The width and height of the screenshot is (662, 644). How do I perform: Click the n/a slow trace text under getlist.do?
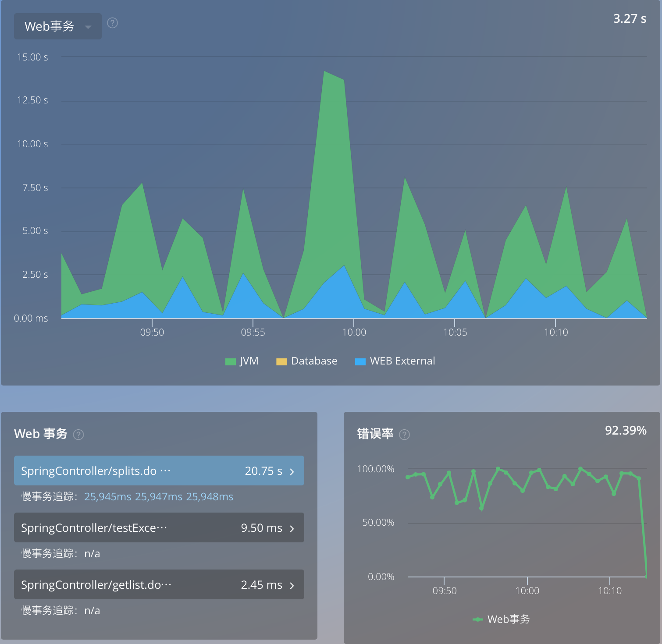click(x=92, y=611)
